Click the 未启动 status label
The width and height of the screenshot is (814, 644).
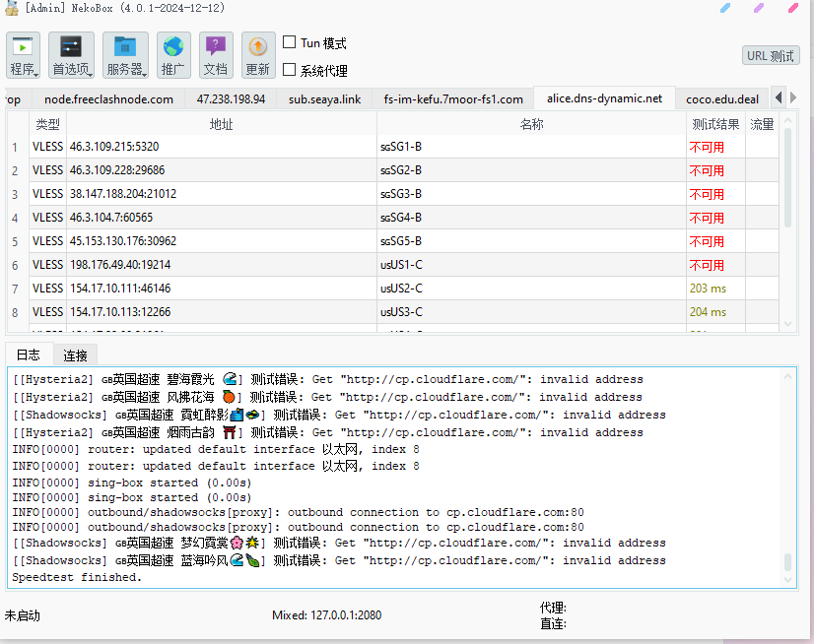point(23,615)
